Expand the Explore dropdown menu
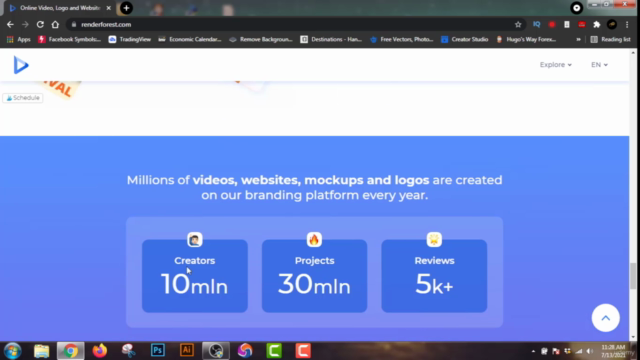Screen dimensions: 640x360 (556, 64)
